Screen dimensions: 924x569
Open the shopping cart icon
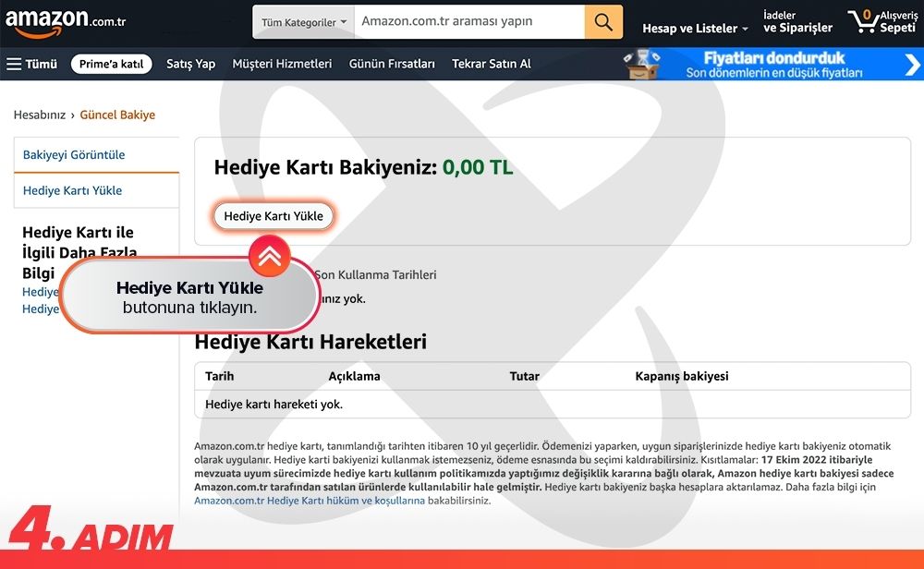[882, 21]
